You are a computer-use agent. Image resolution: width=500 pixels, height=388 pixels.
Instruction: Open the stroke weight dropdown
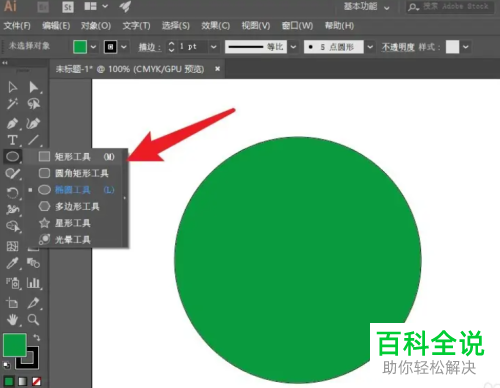[214, 47]
